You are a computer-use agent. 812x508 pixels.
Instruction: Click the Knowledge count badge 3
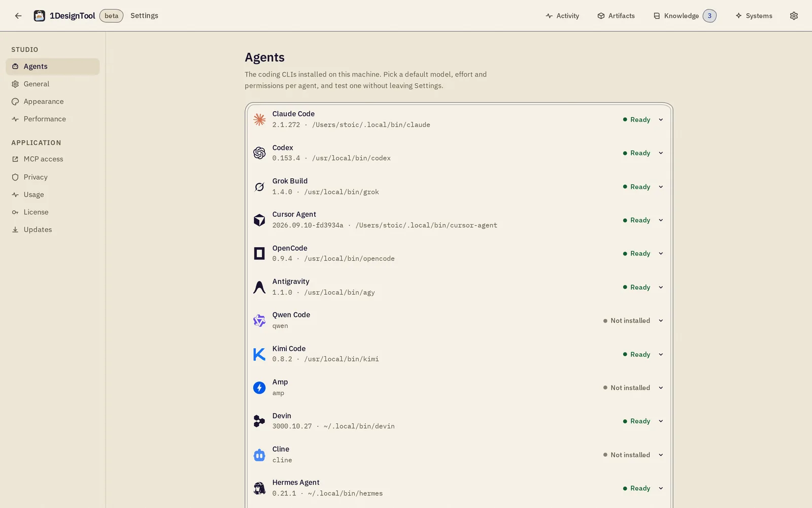click(709, 16)
